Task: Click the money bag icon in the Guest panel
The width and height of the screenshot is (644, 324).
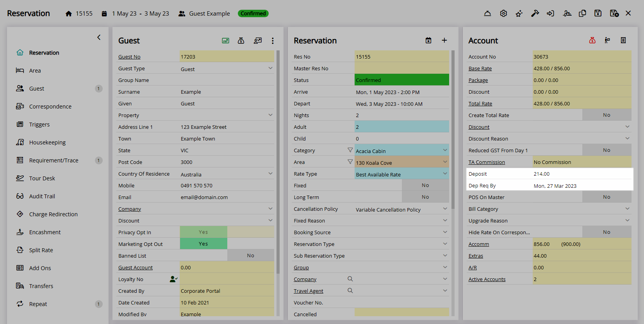Action: [x=241, y=41]
